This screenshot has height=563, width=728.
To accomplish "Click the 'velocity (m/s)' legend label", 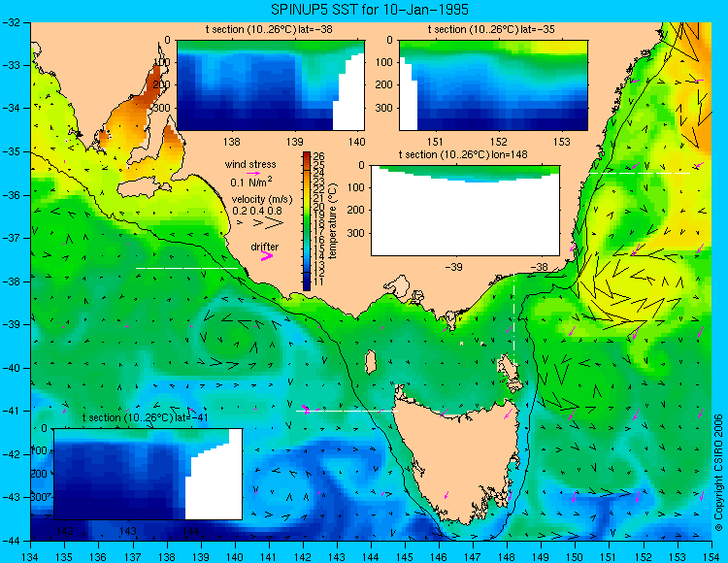I will (x=262, y=200).
